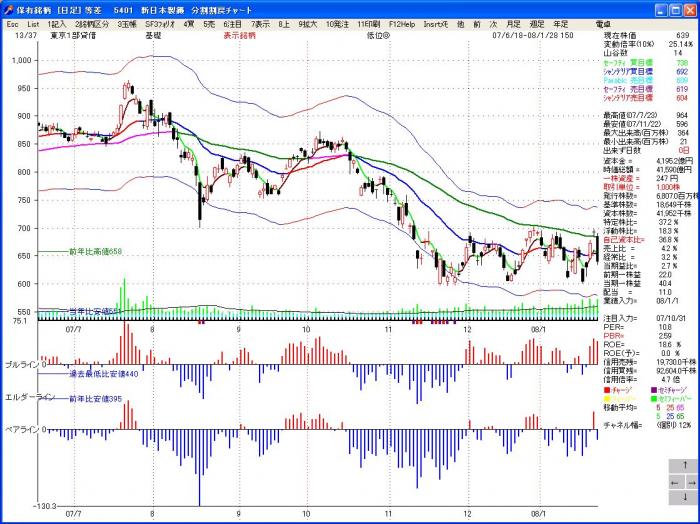Click the up arrow navigation button
Viewport: 700px width, 524px height.
tap(686, 467)
